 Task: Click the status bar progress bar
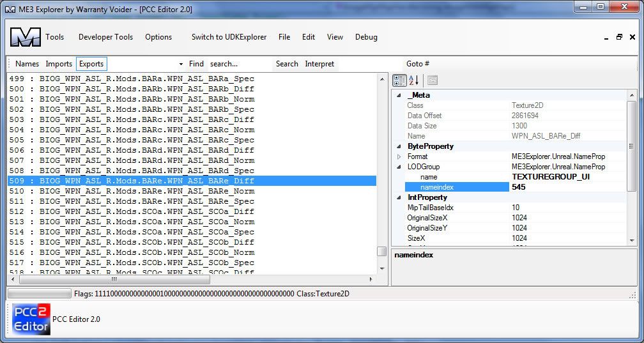tap(40, 294)
